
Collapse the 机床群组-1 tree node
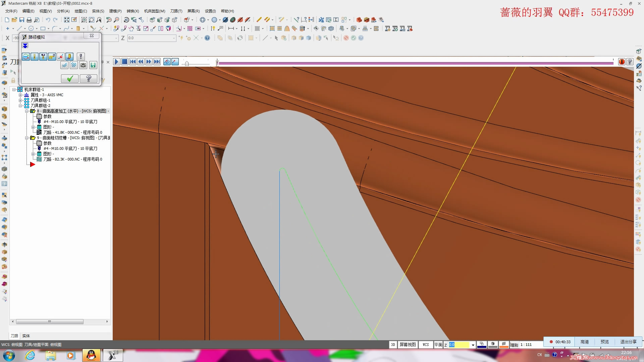pos(14,89)
